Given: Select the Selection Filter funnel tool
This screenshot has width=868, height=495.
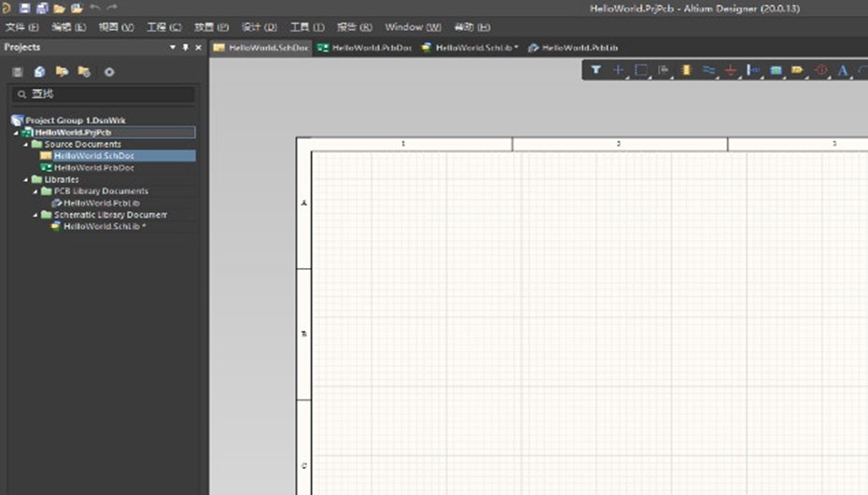Looking at the screenshot, I should (x=595, y=70).
